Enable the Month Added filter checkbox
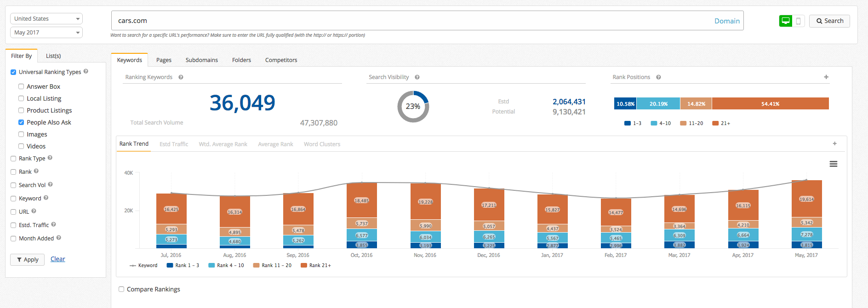Screen dimensions: 868x308 pyautogui.click(x=13, y=239)
